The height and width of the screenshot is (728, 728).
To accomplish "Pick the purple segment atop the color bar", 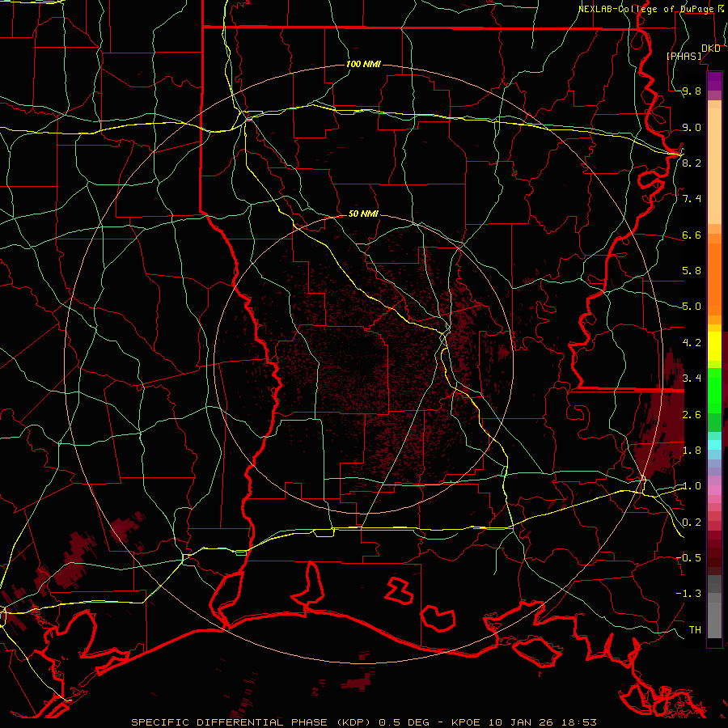I will coord(714,81).
